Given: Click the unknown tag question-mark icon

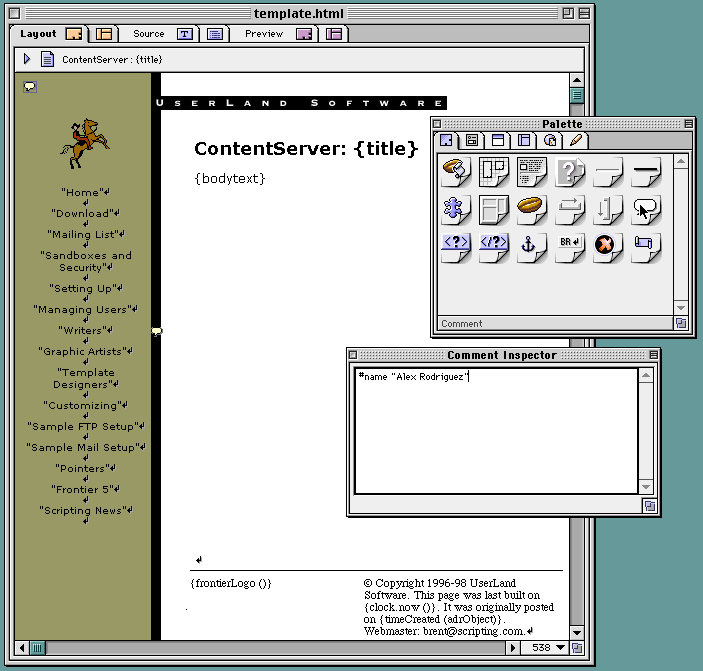Looking at the screenshot, I should pos(570,171).
